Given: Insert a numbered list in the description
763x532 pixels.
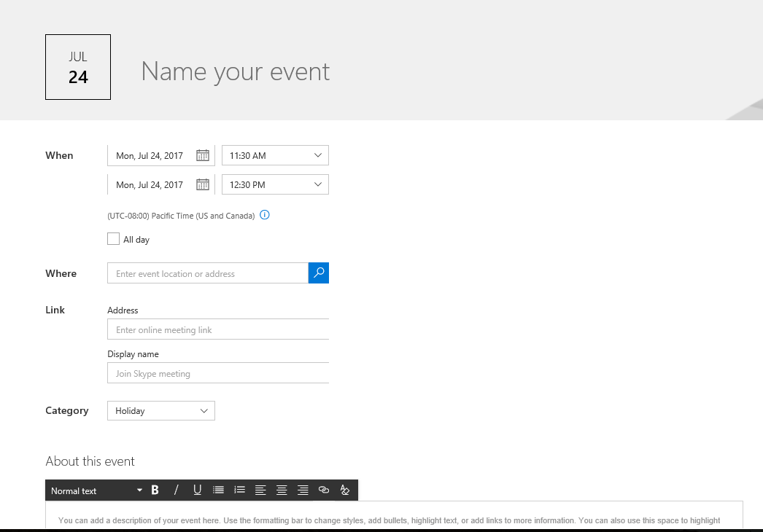Looking at the screenshot, I should click(x=239, y=490).
